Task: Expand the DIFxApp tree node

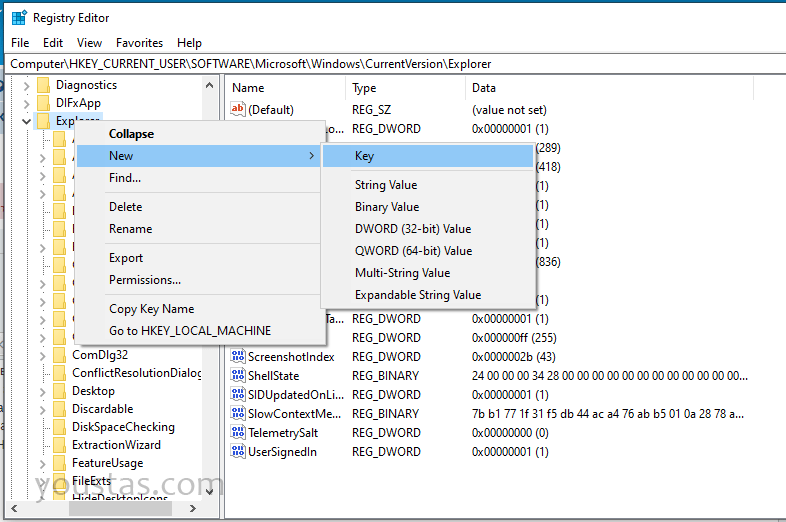Action: [x=27, y=104]
